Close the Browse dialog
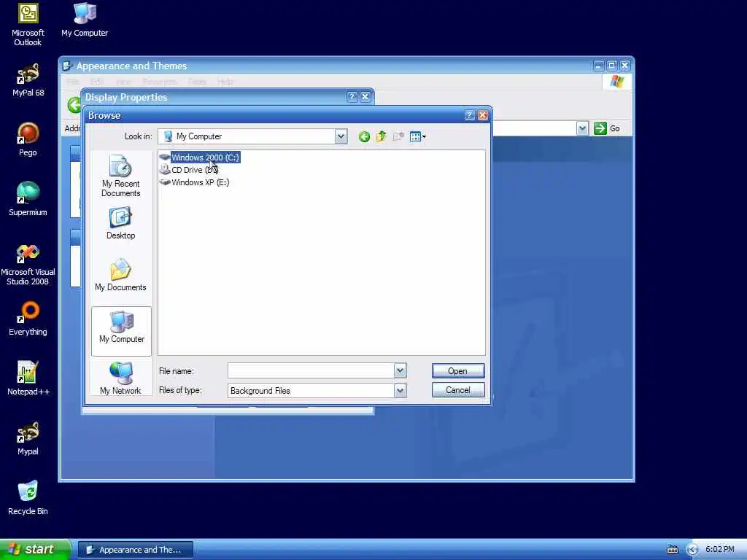 click(483, 115)
